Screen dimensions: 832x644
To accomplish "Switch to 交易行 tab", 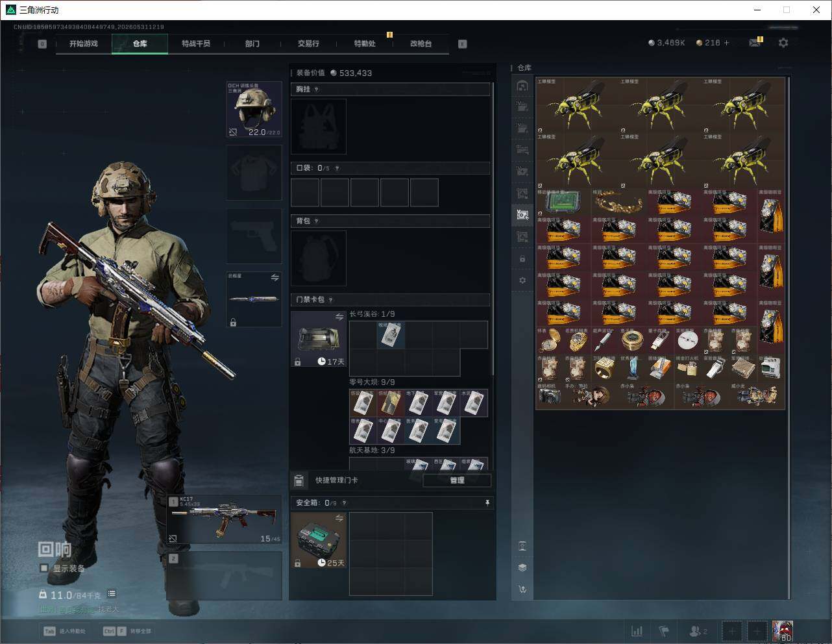I will (x=308, y=43).
